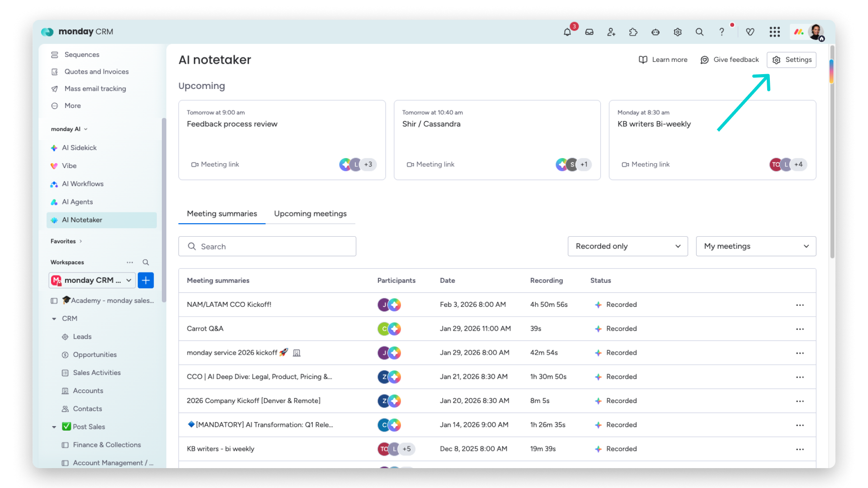Screen dimensions: 868x488
Task: Open options for monday service 2026 kickoff
Action: coord(800,353)
